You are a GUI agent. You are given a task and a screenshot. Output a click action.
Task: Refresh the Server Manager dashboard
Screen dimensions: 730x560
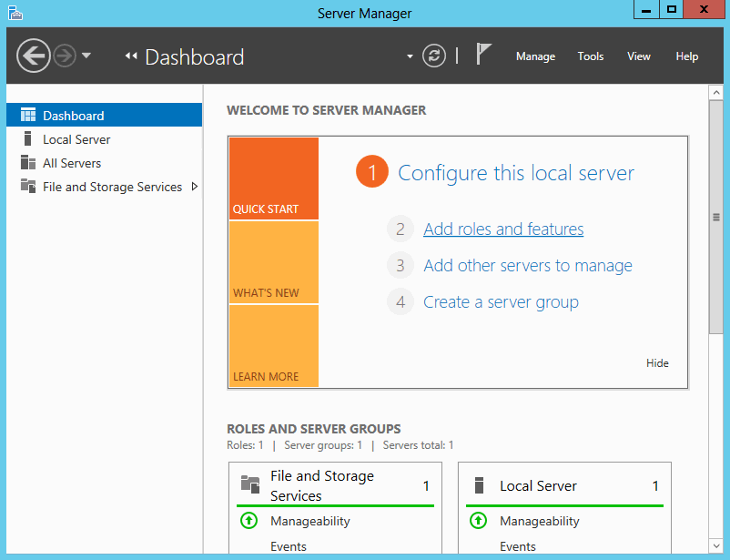click(x=434, y=56)
